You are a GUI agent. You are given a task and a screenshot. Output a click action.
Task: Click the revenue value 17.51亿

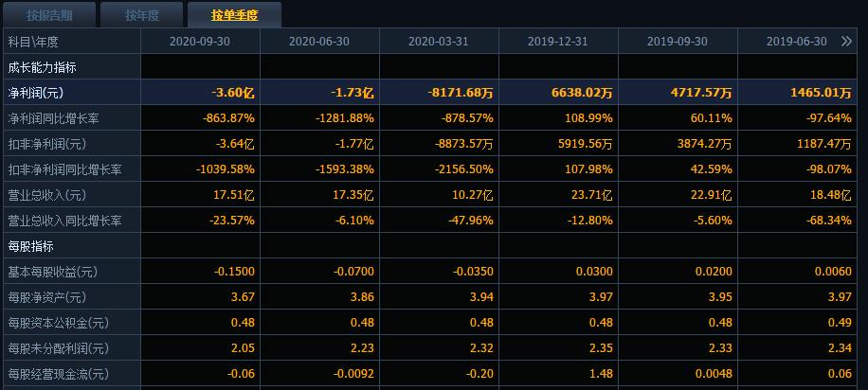tap(235, 195)
